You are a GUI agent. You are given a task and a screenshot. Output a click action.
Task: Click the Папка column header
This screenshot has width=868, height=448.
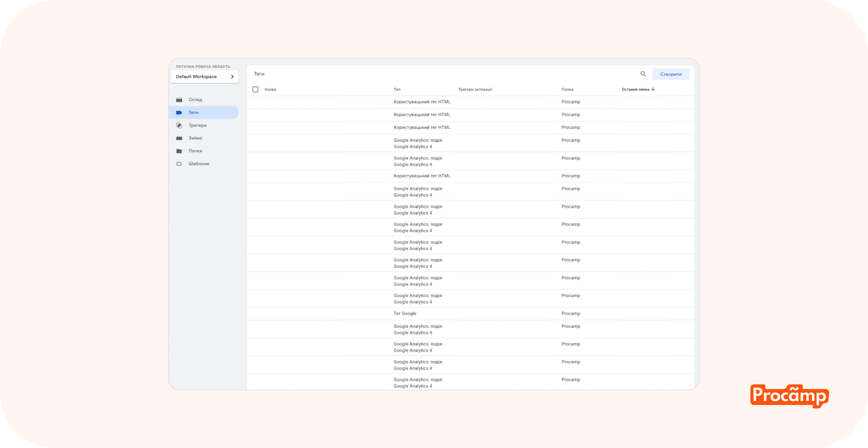click(x=567, y=89)
